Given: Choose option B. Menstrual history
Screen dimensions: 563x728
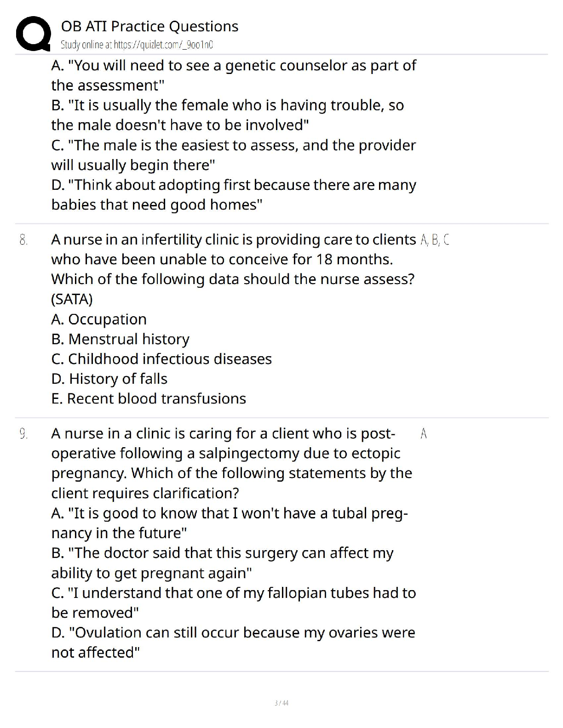Looking at the screenshot, I should 120,339.
